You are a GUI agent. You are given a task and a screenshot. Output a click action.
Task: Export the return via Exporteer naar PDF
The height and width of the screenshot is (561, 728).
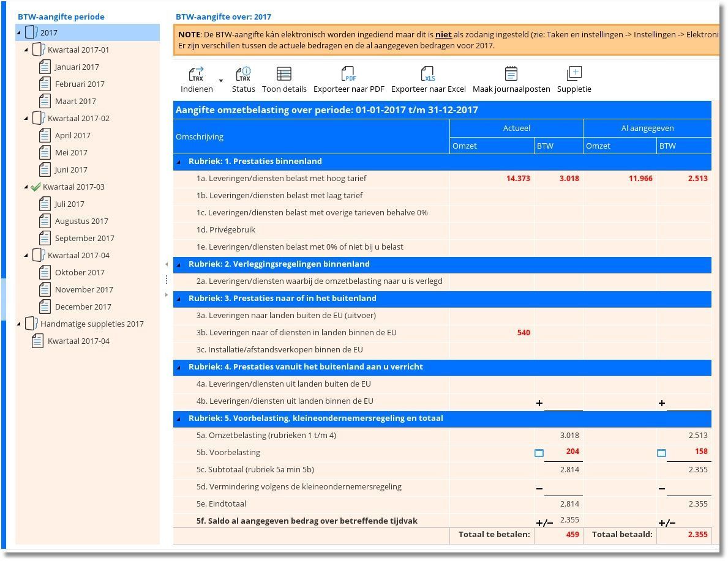(x=348, y=75)
